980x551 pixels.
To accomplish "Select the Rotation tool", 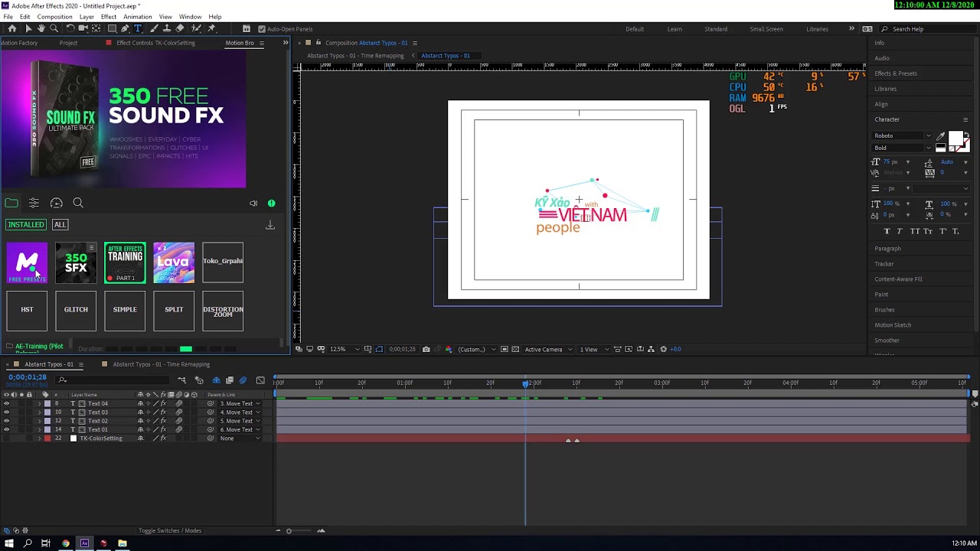I will (70, 28).
